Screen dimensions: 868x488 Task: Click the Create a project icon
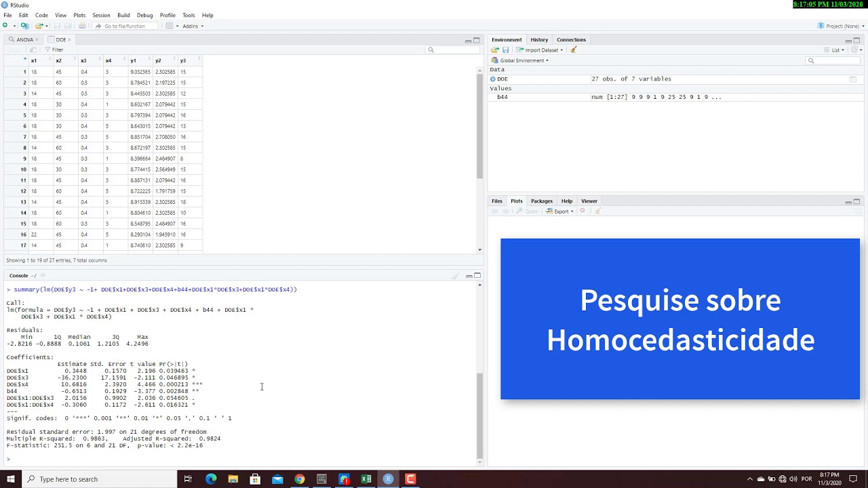[25, 26]
